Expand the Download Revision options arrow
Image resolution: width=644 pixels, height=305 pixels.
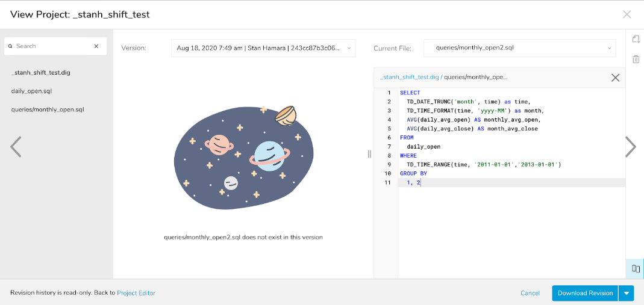point(627,293)
